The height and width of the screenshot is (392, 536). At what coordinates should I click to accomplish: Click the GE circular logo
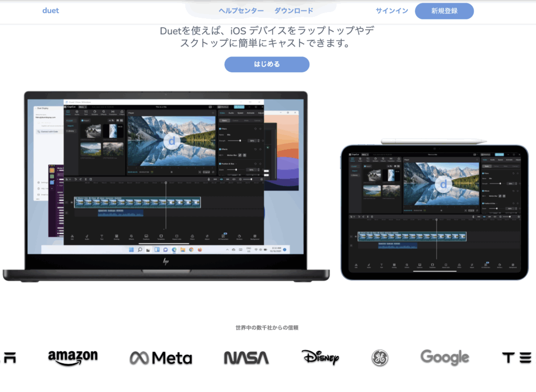(379, 358)
